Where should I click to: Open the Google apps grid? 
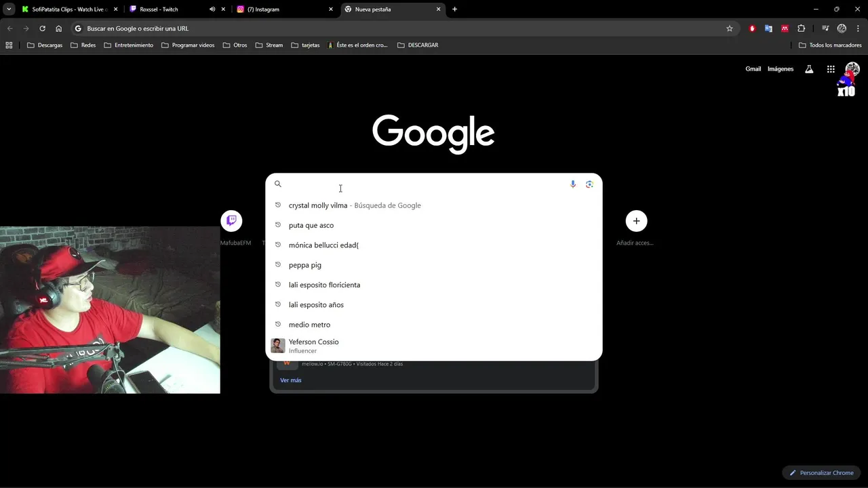tap(831, 69)
